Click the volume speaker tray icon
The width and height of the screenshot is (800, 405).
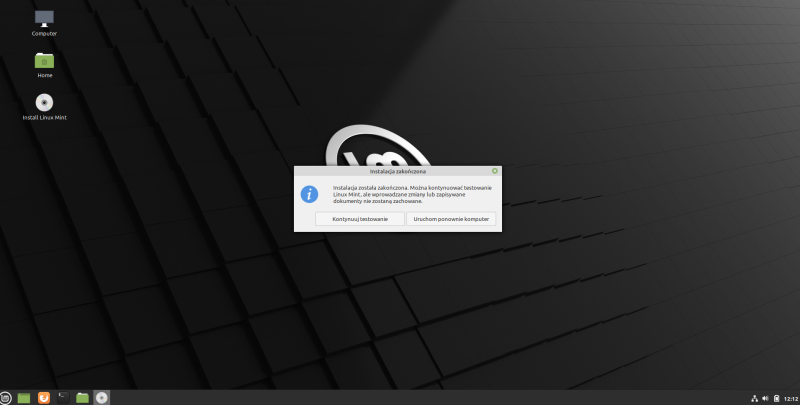765,398
